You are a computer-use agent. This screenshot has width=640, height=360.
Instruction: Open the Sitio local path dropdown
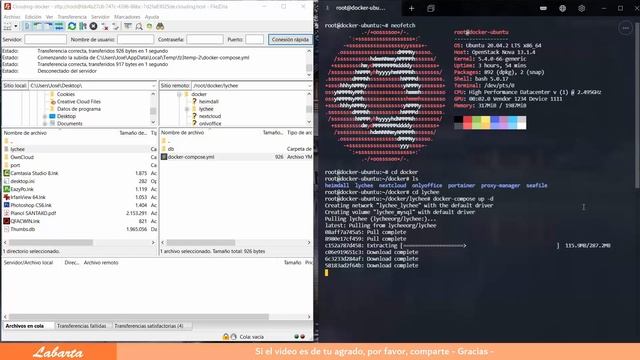pyautogui.click(x=153, y=86)
